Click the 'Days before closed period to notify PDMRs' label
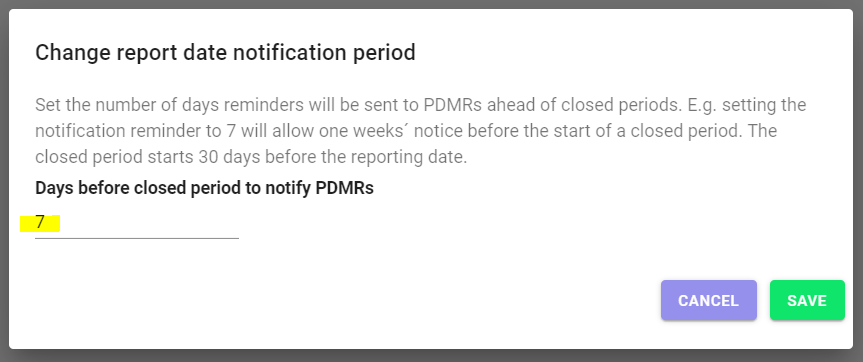 (204, 188)
